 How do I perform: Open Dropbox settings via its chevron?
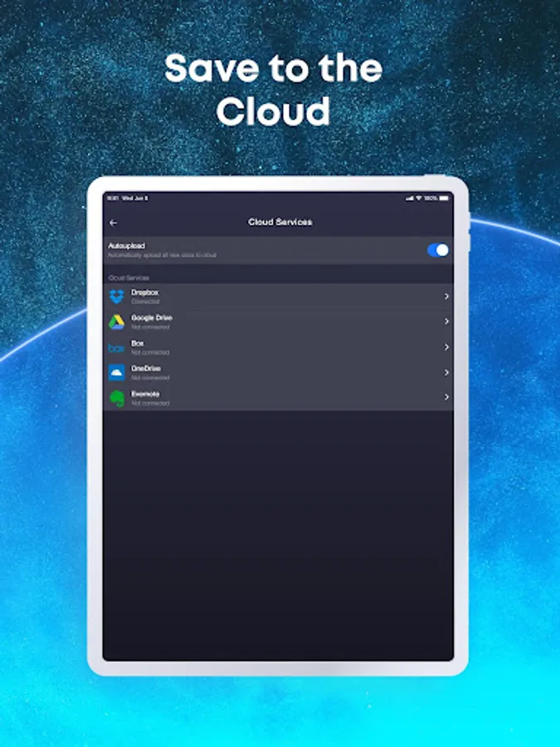446,296
